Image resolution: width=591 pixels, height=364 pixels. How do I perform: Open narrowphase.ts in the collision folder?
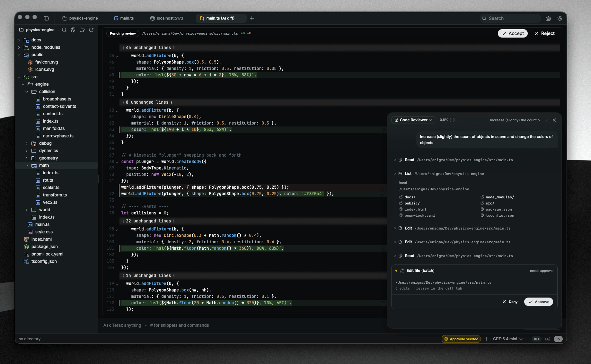click(58, 136)
